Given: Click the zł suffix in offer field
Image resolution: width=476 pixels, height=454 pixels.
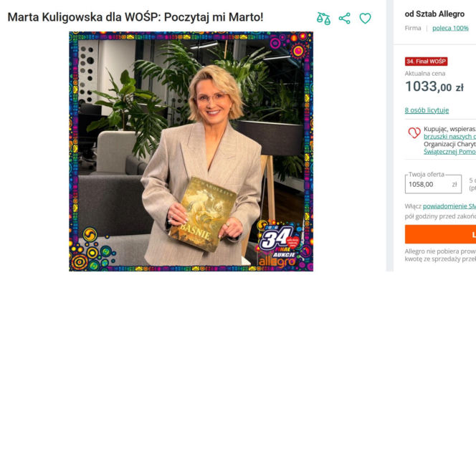Looking at the screenshot, I should click(454, 184).
